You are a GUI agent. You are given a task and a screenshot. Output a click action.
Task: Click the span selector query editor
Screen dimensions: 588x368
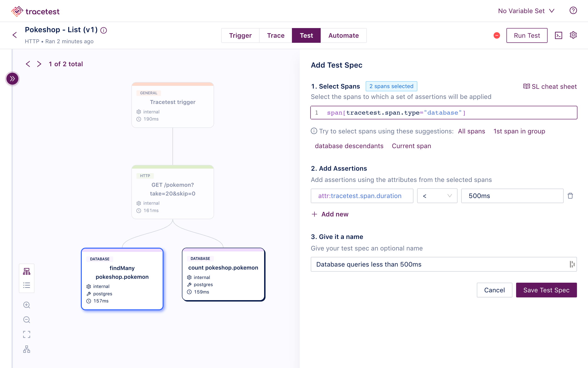(444, 113)
